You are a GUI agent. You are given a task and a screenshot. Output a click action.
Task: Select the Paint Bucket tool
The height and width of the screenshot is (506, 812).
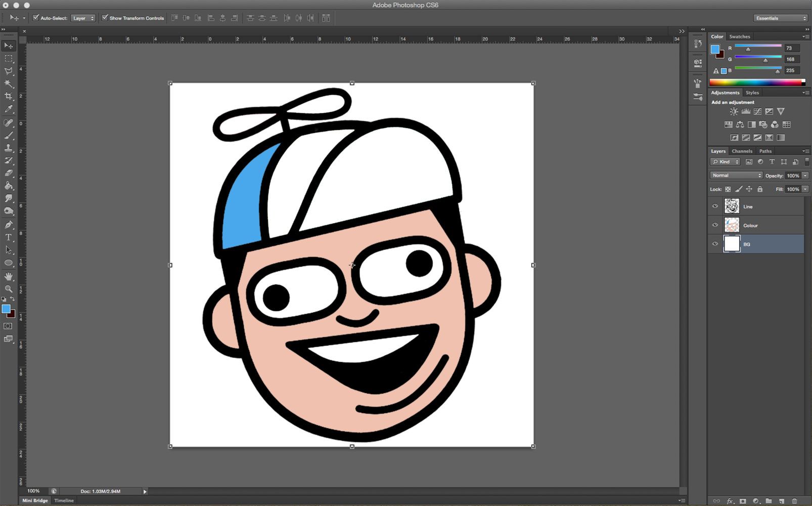click(9, 186)
